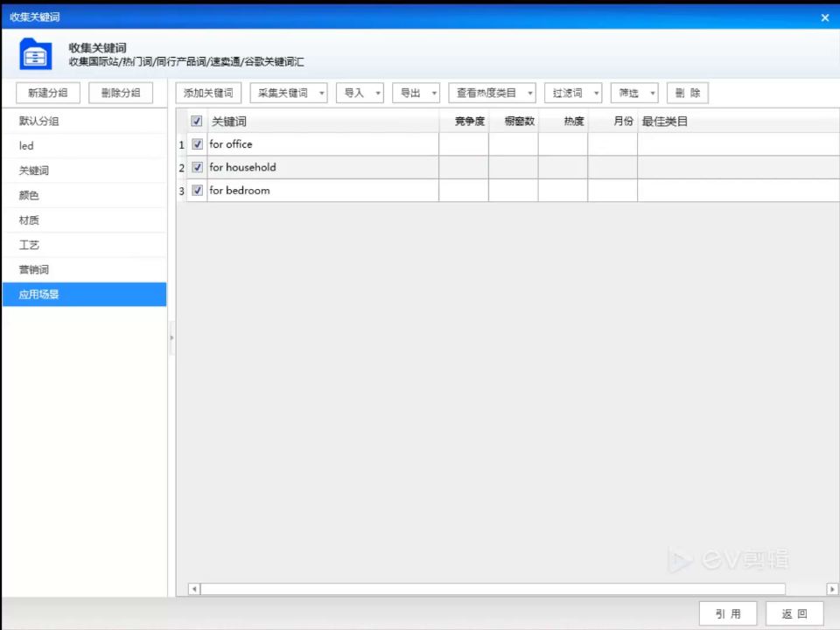Viewport: 840px width, 630px height.
Task: Select the 材质 group
Action: (85, 220)
